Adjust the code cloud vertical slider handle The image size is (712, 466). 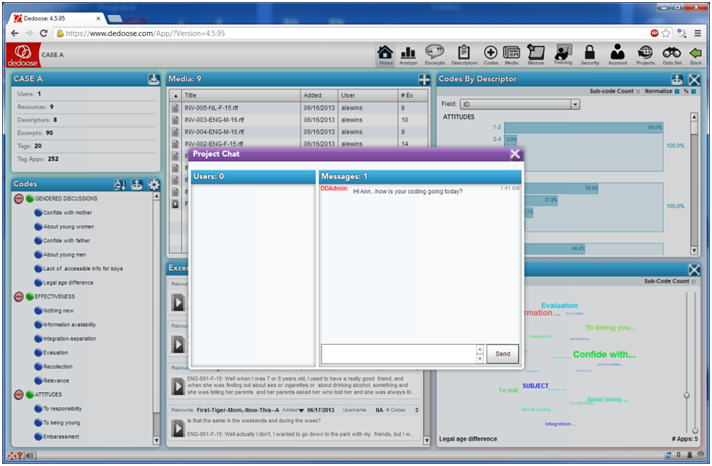tap(687, 395)
